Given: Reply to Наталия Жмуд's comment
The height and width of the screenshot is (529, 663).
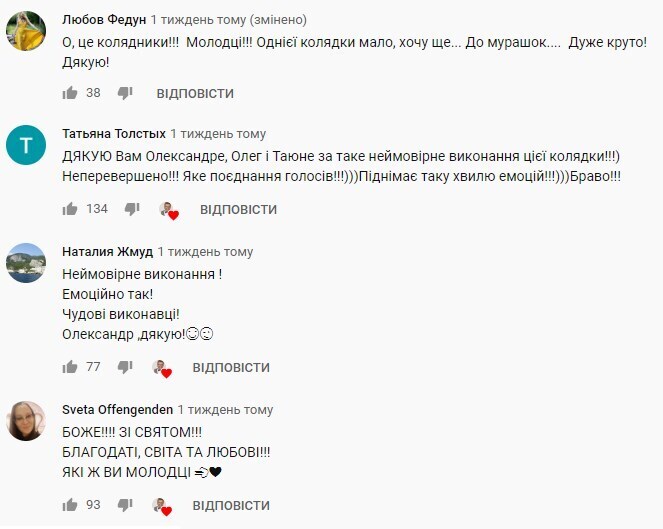Looking at the screenshot, I should tap(231, 367).
